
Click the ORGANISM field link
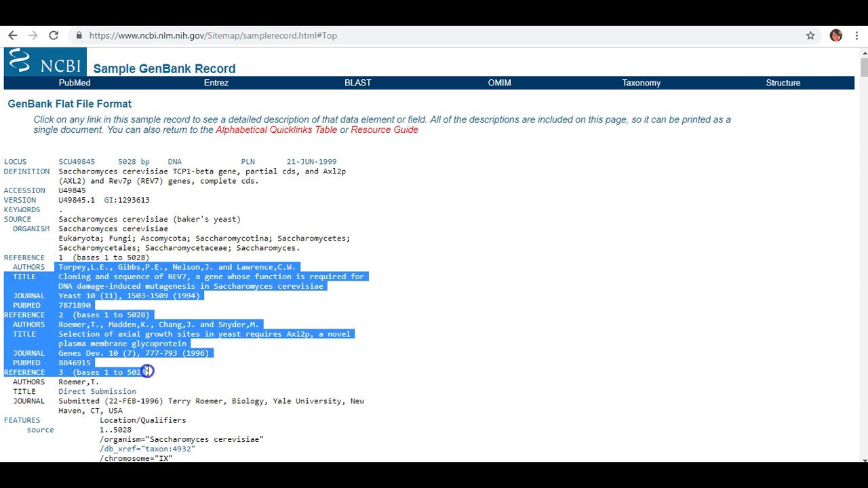pyautogui.click(x=31, y=228)
